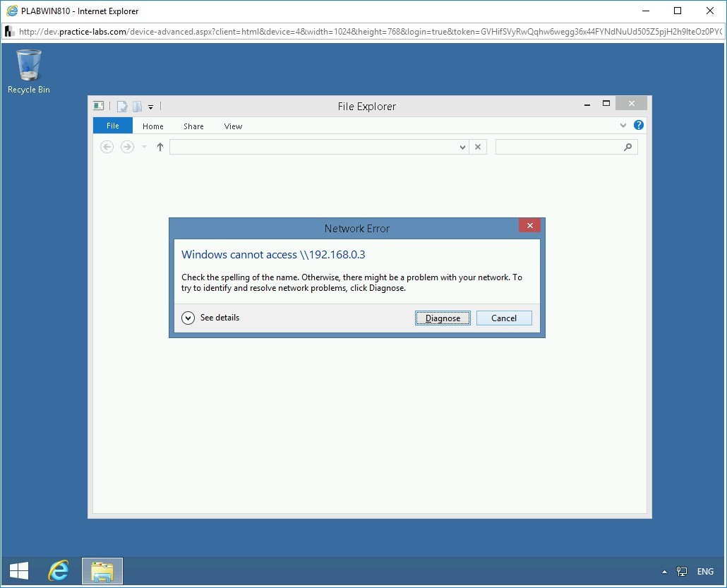Open Properties from the Quick Access Toolbar

tap(121, 106)
